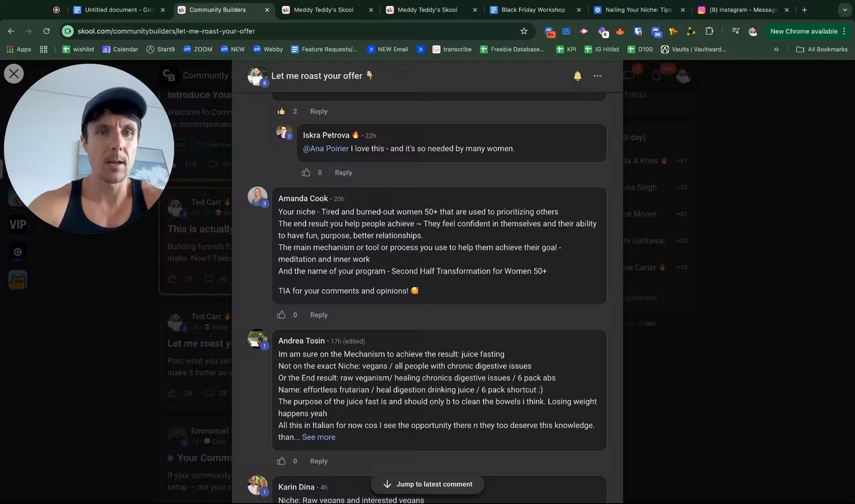Open the All Bookmarks folder
Image resolution: width=855 pixels, height=504 pixels.
click(822, 49)
